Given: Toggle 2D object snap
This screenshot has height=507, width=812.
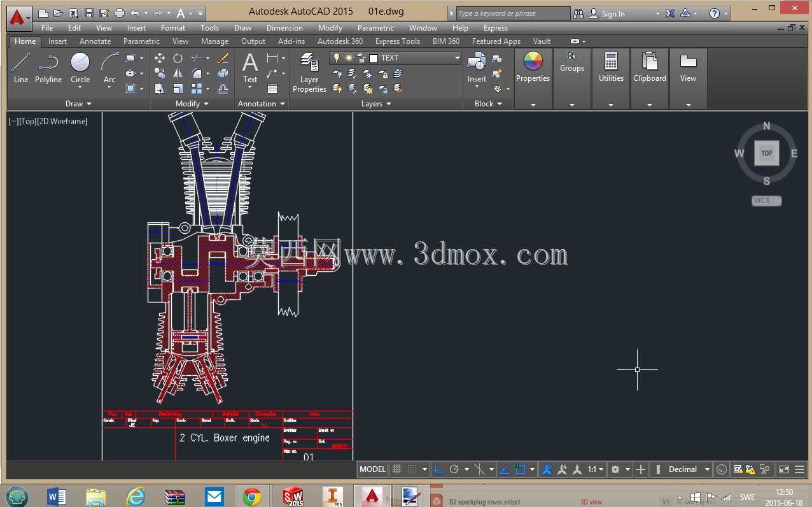Looking at the screenshot, I should point(520,469).
